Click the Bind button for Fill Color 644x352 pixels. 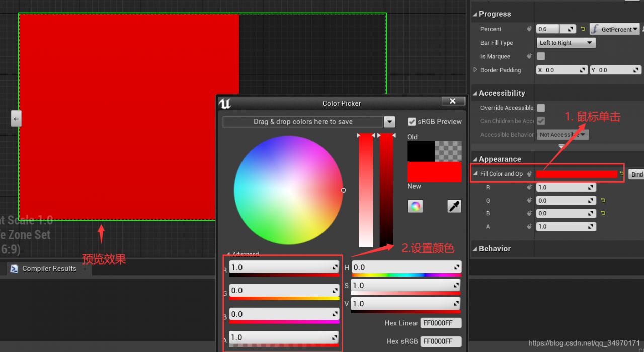point(636,174)
